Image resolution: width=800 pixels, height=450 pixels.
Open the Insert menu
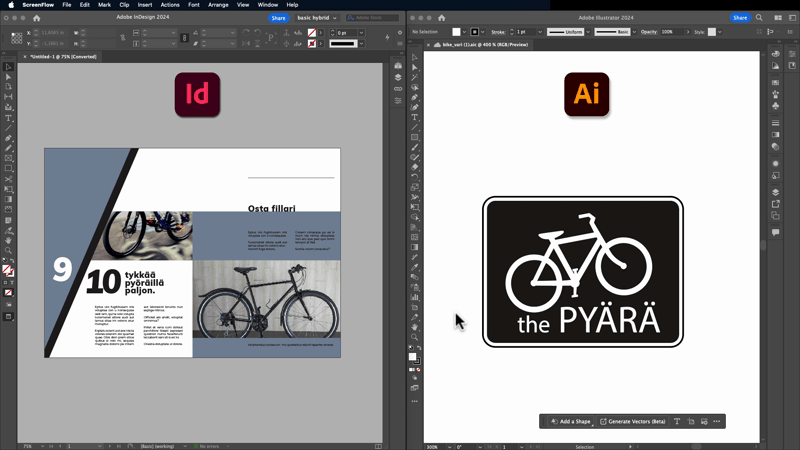(x=145, y=5)
